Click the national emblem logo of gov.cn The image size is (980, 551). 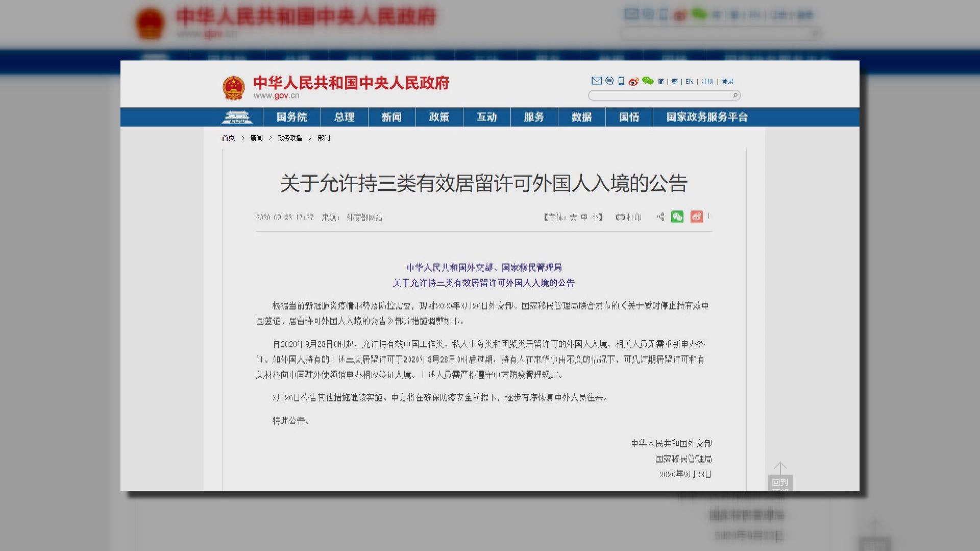point(233,85)
